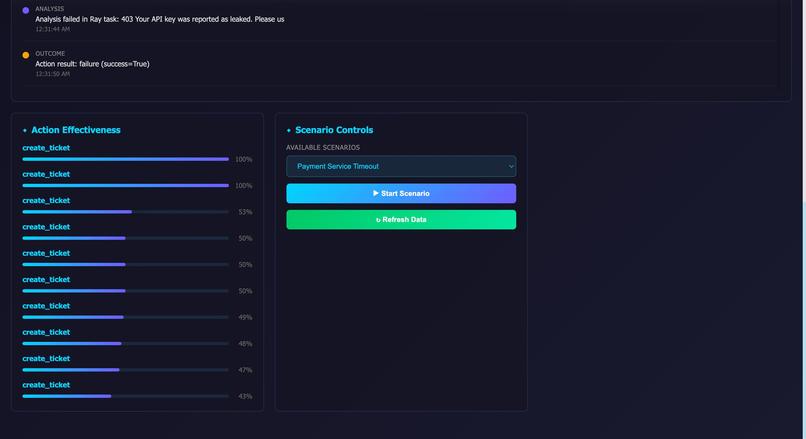Click the ANALYSIS event label

click(50, 9)
